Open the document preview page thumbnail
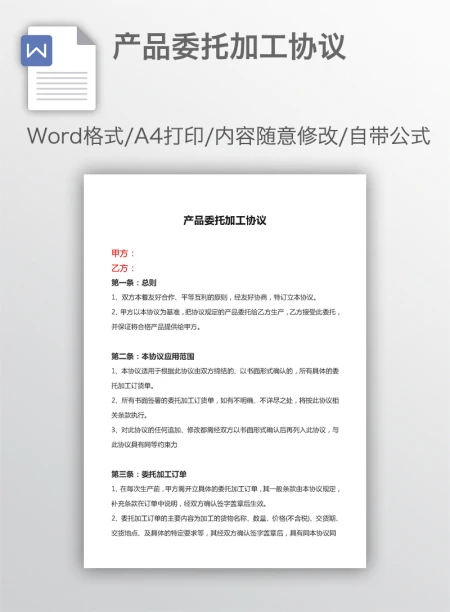Screen dimensions: 450x612 (x=225, y=371)
